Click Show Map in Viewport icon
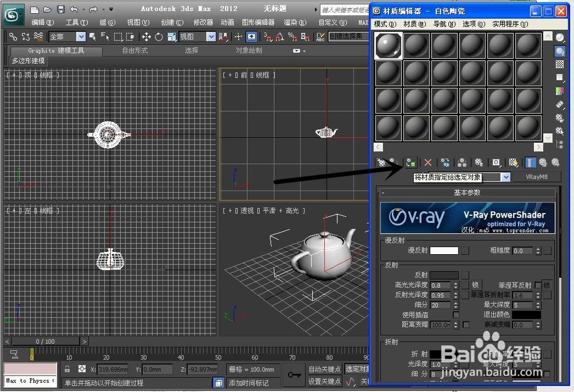 pyautogui.click(x=514, y=162)
